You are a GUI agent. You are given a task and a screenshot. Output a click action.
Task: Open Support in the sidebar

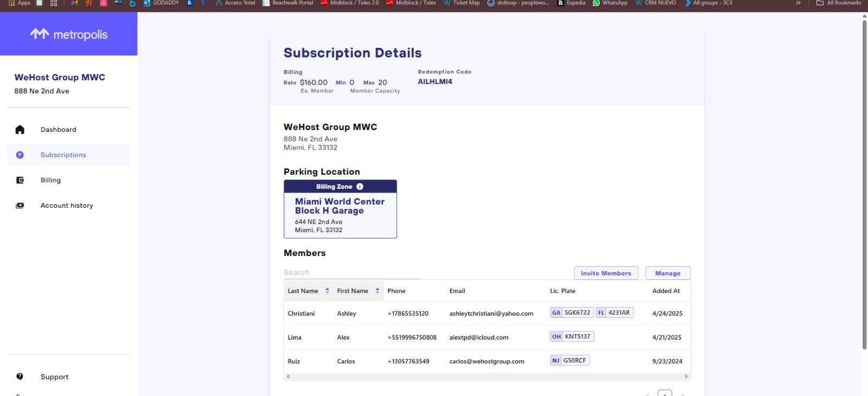(x=68, y=376)
